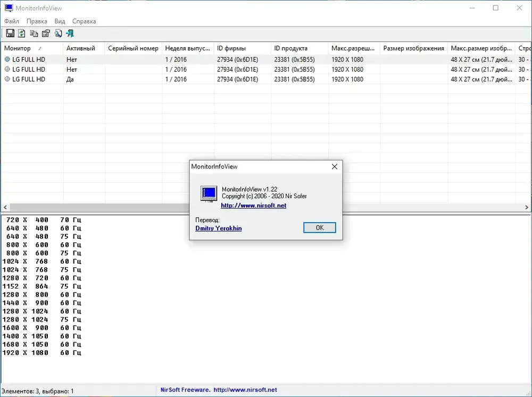The height and width of the screenshot is (397, 532).
Task: Click 1400 X 1050 60 Гц line
Action: pyautogui.click(x=41, y=336)
